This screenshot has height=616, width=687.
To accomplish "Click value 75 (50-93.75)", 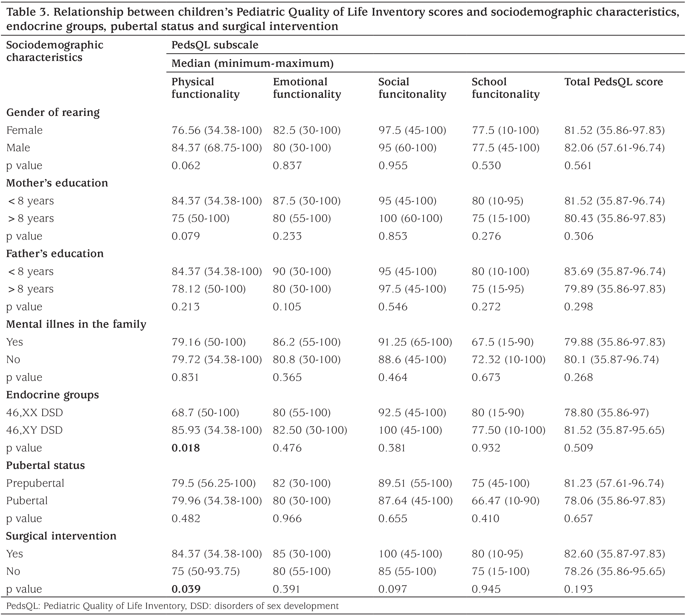I will coord(205,571).
